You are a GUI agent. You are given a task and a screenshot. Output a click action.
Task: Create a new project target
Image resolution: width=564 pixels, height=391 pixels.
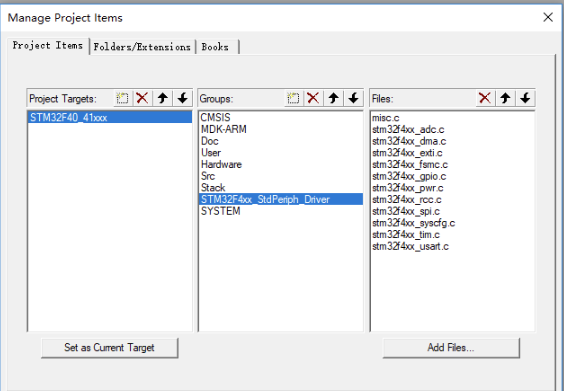[123, 98]
